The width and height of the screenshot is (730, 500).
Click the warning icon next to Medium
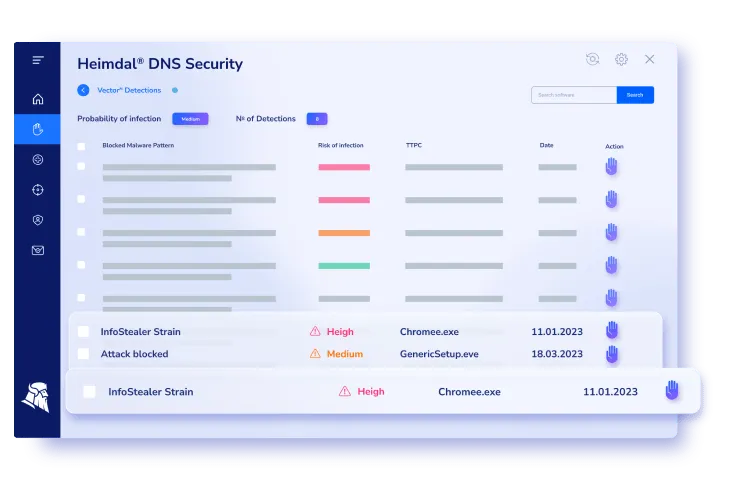pyautogui.click(x=315, y=354)
